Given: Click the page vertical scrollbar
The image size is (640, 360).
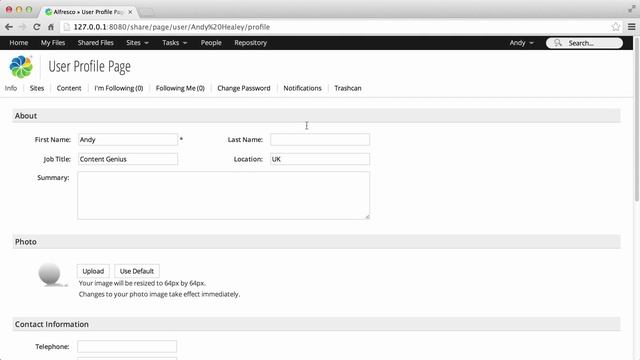Looking at the screenshot, I should (636, 118).
